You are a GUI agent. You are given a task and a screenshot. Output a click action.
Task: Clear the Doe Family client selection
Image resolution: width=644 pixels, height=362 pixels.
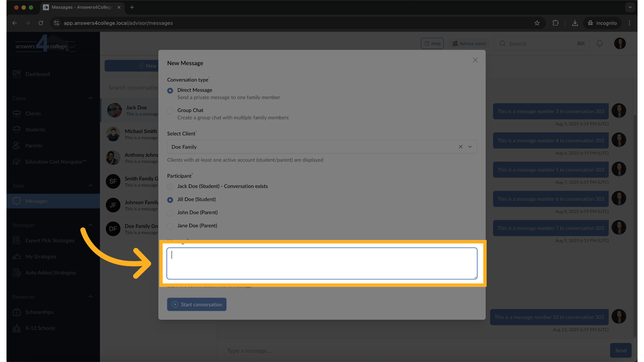461,147
